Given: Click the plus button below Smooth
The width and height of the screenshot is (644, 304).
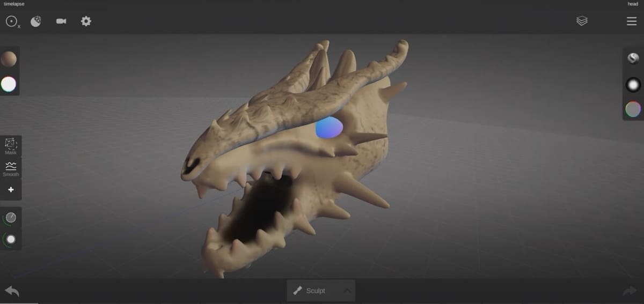Looking at the screenshot, I should (x=11, y=190).
